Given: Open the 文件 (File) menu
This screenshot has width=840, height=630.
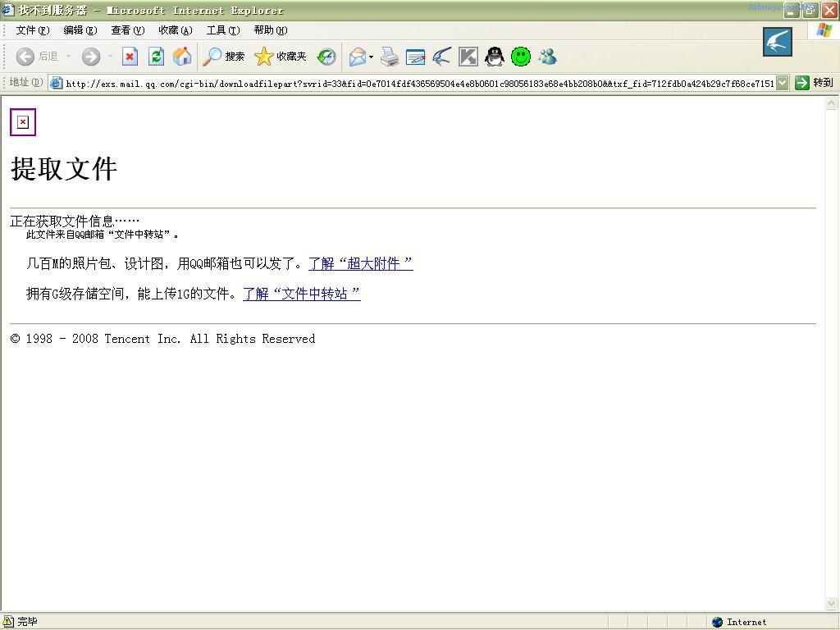Looking at the screenshot, I should tap(32, 30).
